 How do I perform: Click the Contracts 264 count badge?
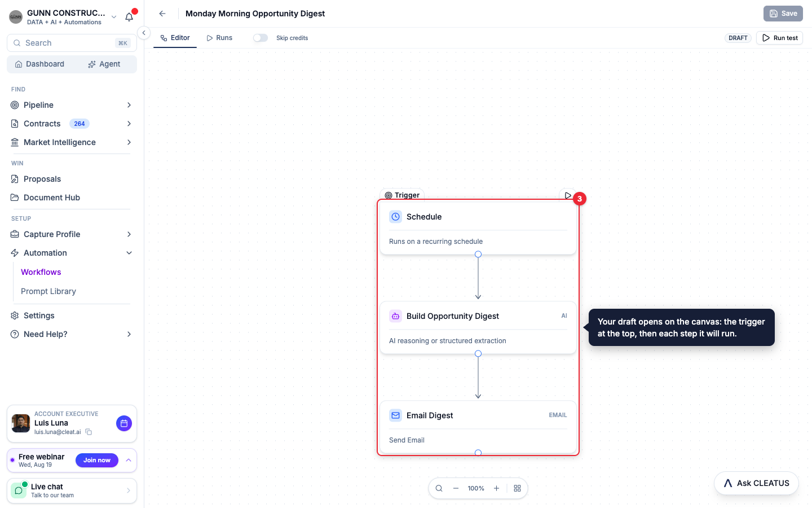pyautogui.click(x=80, y=124)
